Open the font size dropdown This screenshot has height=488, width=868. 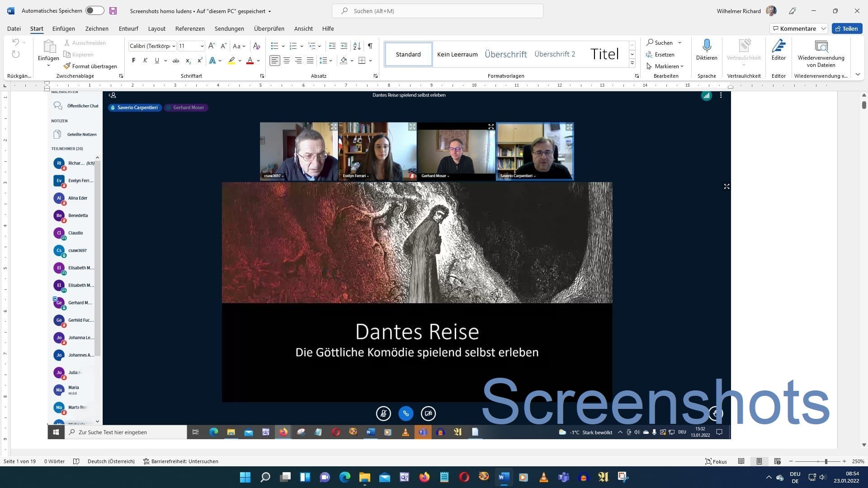(x=202, y=46)
